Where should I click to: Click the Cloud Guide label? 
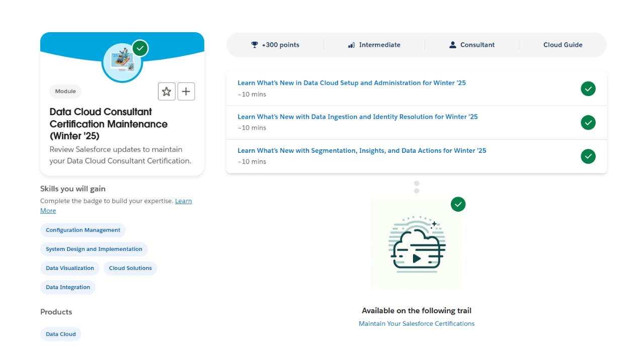coord(563,45)
